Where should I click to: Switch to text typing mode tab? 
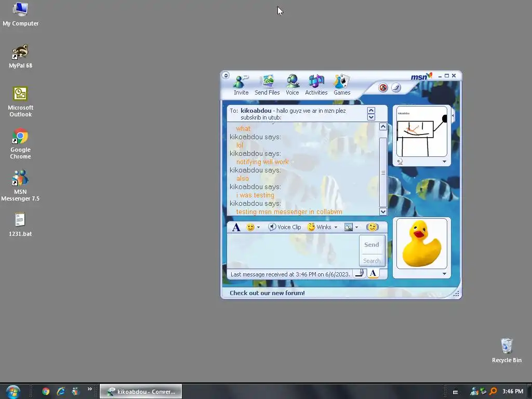(x=373, y=273)
